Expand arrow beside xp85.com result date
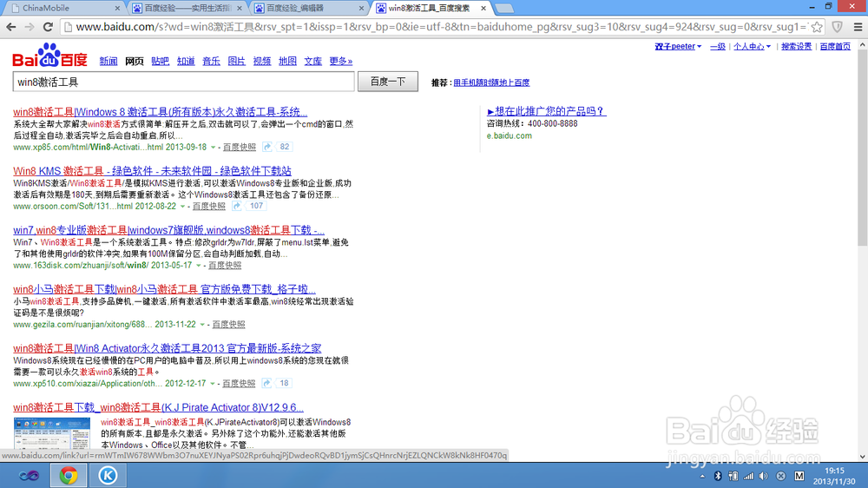This screenshot has width=868, height=488. click(214, 148)
